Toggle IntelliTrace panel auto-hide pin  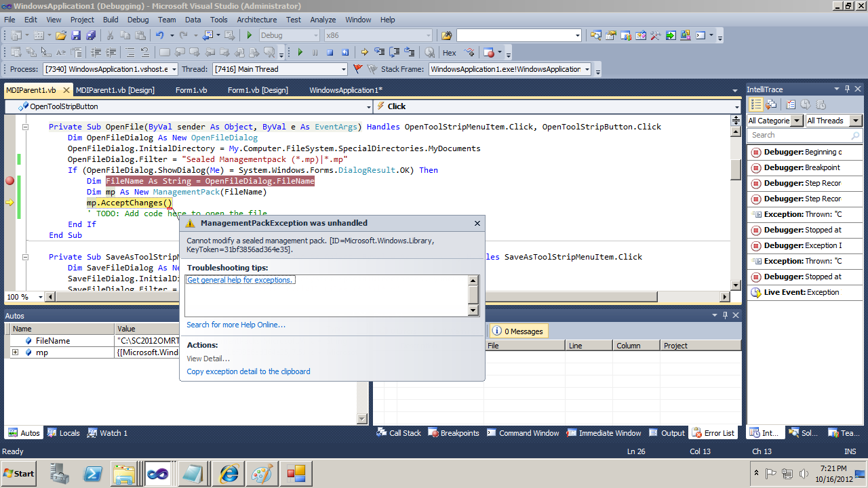[x=848, y=89]
